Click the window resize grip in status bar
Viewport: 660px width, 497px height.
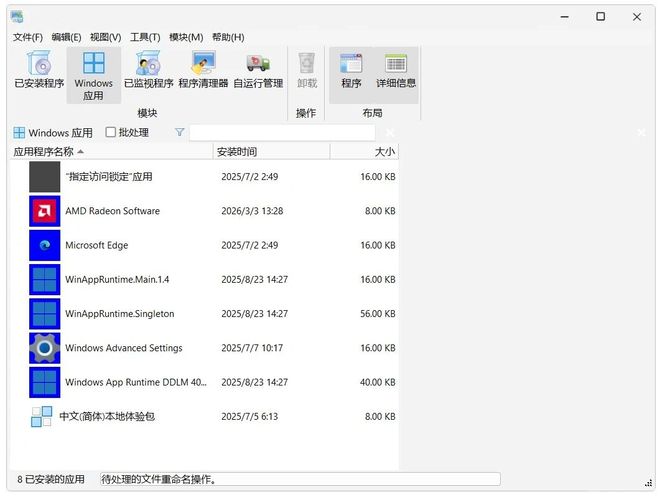[x=649, y=484]
